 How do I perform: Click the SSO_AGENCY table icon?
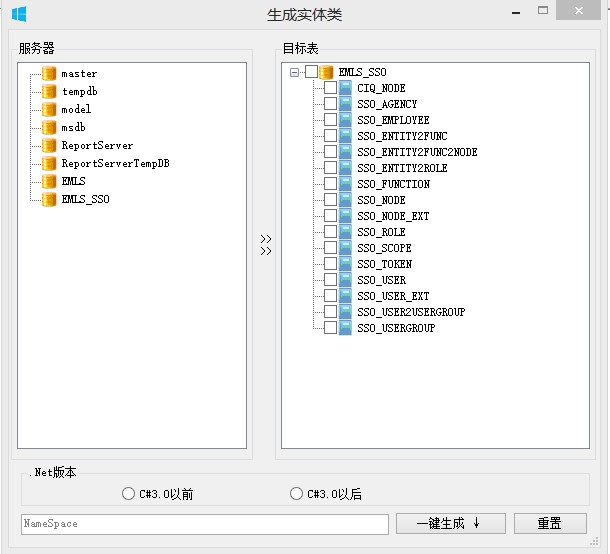coord(345,104)
